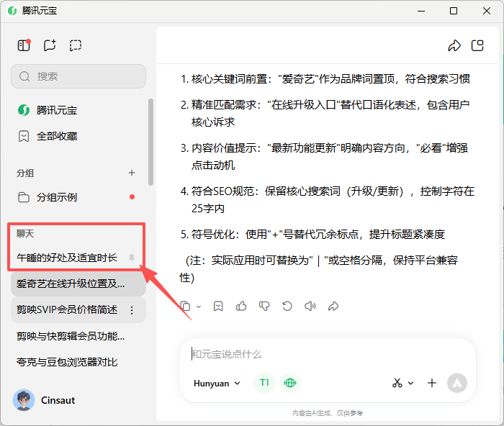Toggle web search globe button

(x=290, y=383)
